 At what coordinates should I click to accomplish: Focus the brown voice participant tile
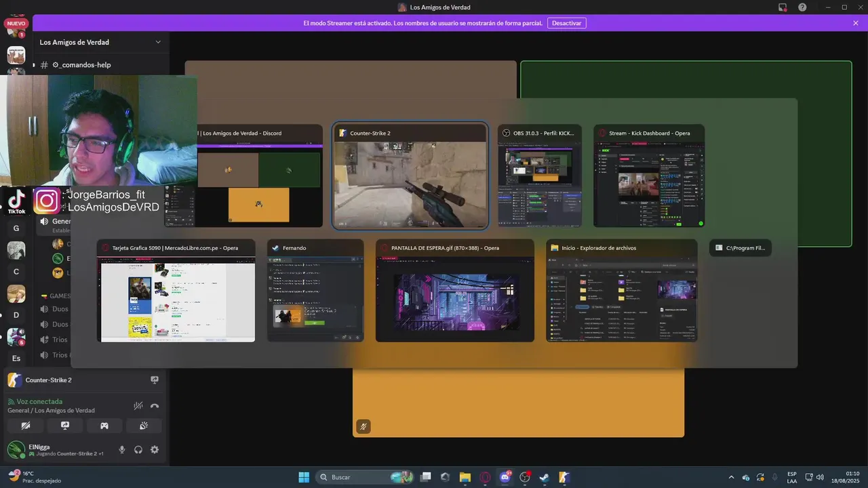[x=351, y=79]
